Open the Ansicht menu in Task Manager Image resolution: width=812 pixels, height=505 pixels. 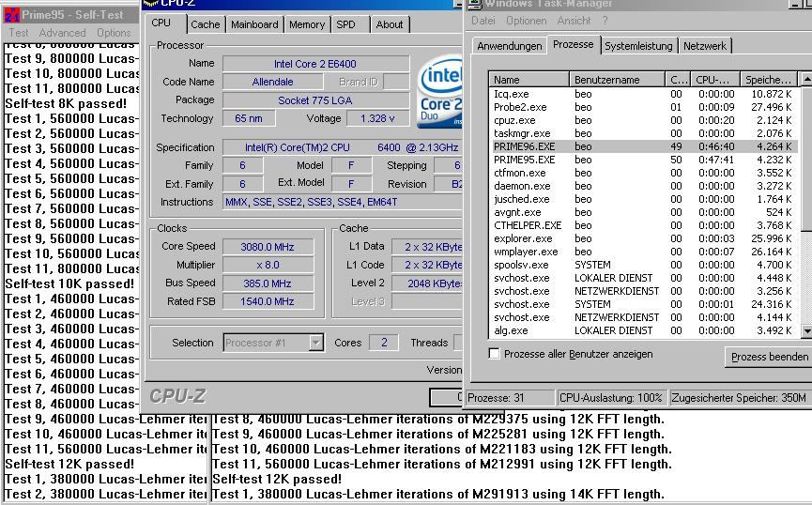point(574,21)
